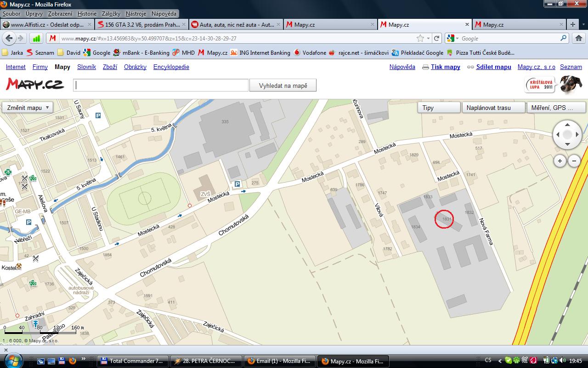
Task: Open the Google search engine dropdown
Action: (x=452, y=39)
